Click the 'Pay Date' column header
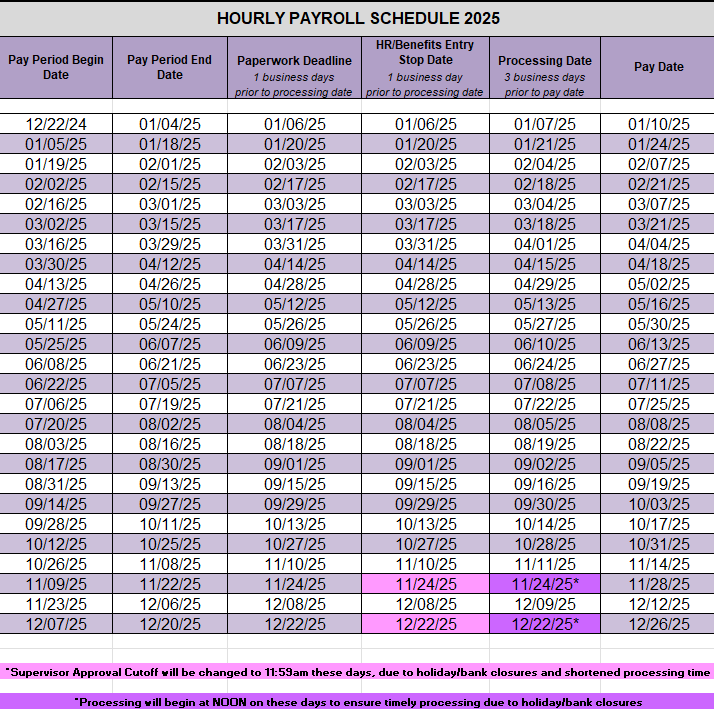 [x=658, y=67]
